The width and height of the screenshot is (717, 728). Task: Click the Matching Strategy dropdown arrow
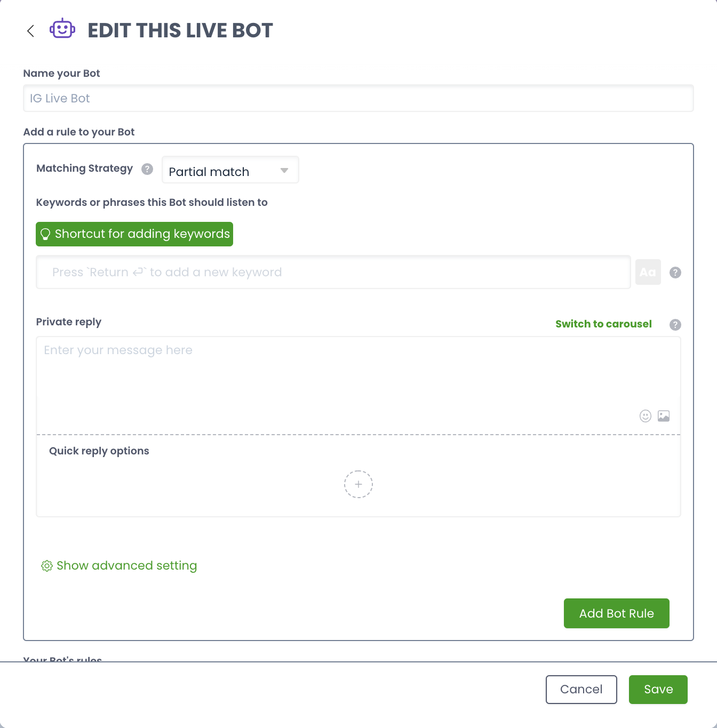point(284,171)
